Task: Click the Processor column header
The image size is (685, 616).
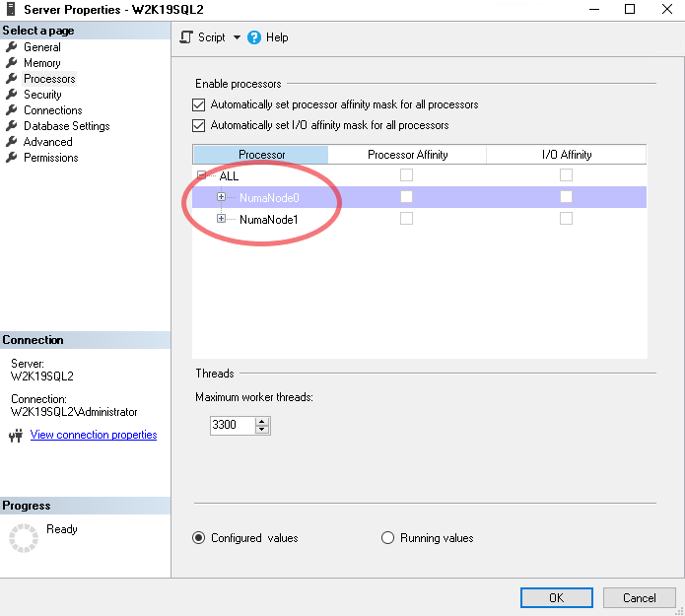Action: tap(261, 155)
